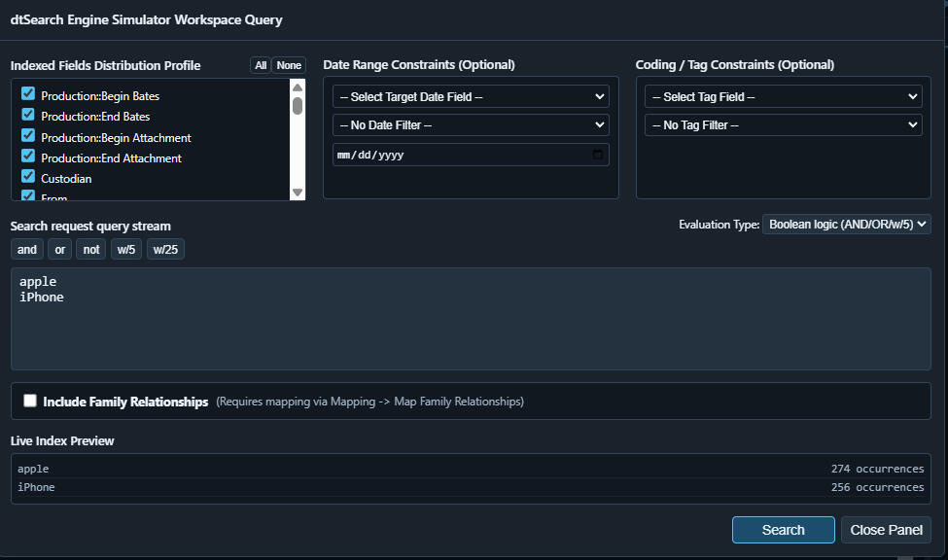Screen dimensions: 948x560
Task: Insert the w/25 proximity operator
Action: click(x=165, y=249)
